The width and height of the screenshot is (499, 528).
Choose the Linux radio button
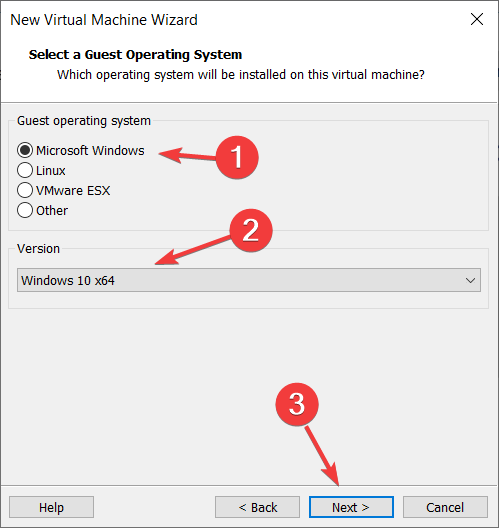pos(25,170)
